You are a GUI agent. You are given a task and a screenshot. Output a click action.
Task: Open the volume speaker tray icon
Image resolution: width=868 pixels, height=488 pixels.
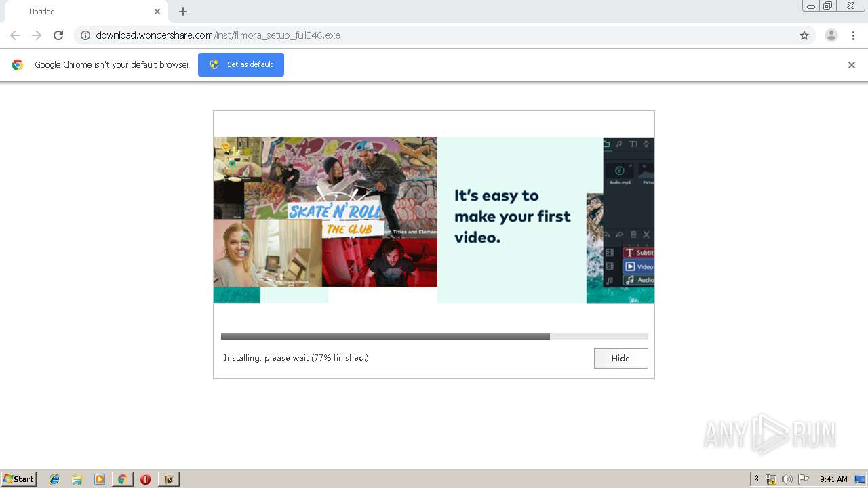pos(787,479)
